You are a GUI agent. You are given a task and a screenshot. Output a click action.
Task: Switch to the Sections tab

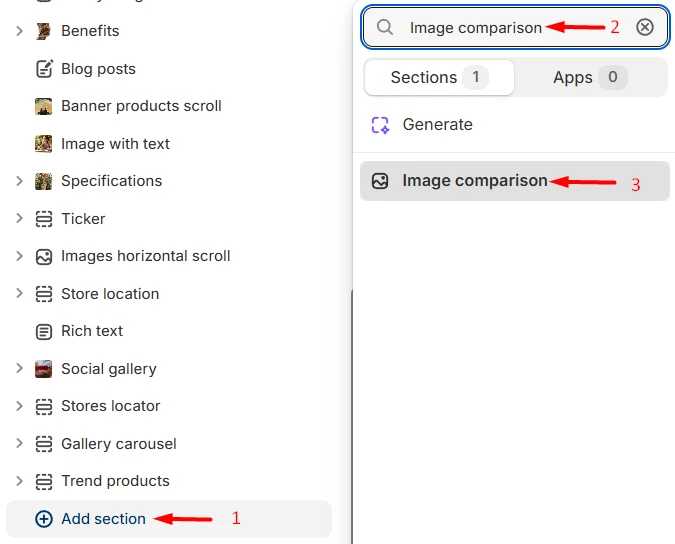pyautogui.click(x=439, y=77)
